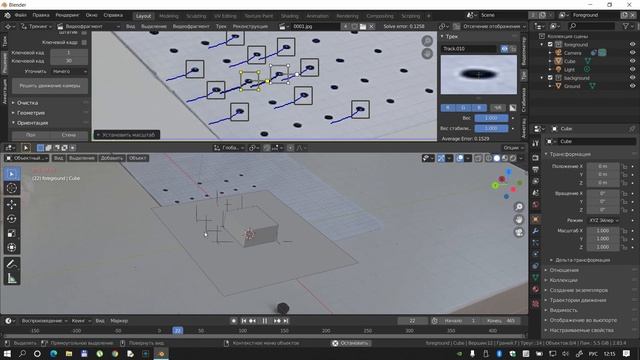
Task: Open the Tool properties tab icon
Action: (x=536, y=143)
